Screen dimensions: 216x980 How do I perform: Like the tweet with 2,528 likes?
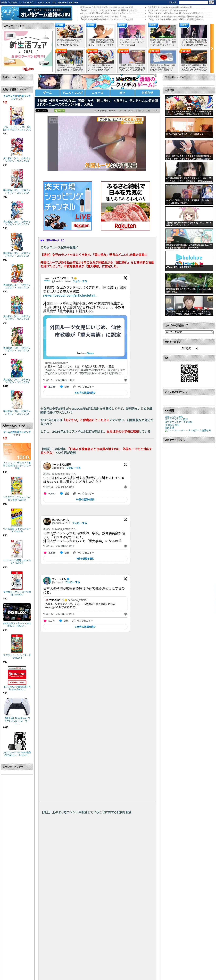[46, 552]
